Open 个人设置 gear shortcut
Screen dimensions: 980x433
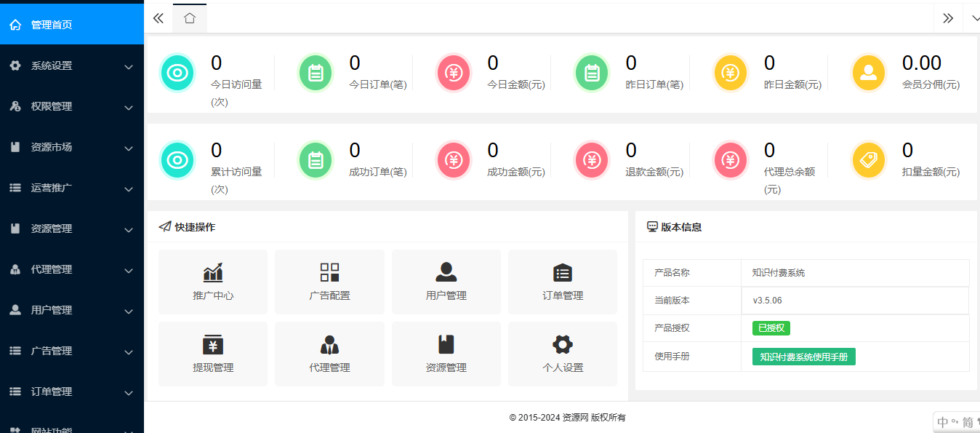pyautogui.click(x=563, y=344)
